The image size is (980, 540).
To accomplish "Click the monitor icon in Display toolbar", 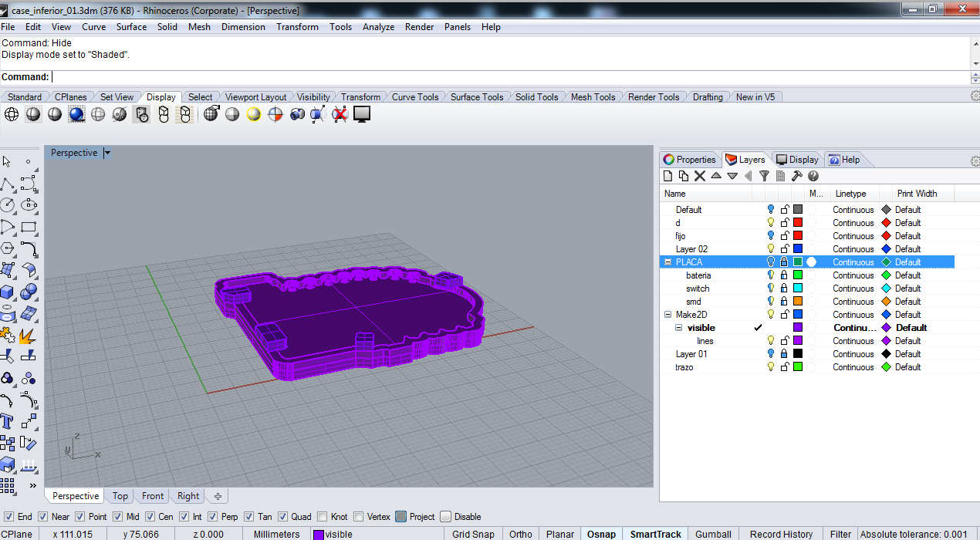I will (362, 114).
